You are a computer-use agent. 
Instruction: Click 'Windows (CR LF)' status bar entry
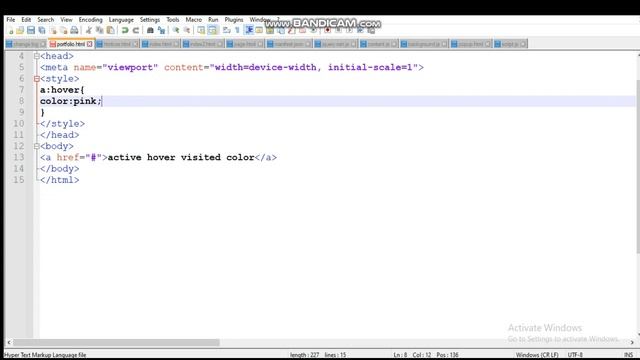537,355
